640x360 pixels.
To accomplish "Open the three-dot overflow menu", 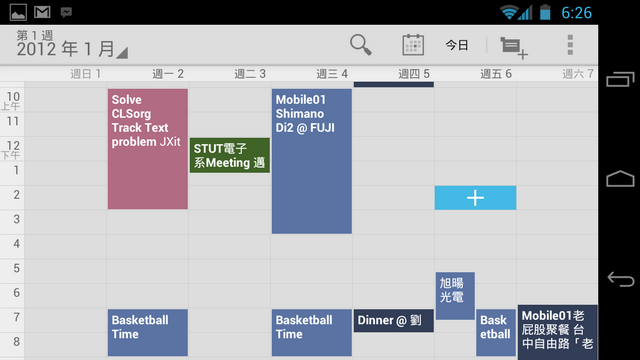I will [570, 45].
